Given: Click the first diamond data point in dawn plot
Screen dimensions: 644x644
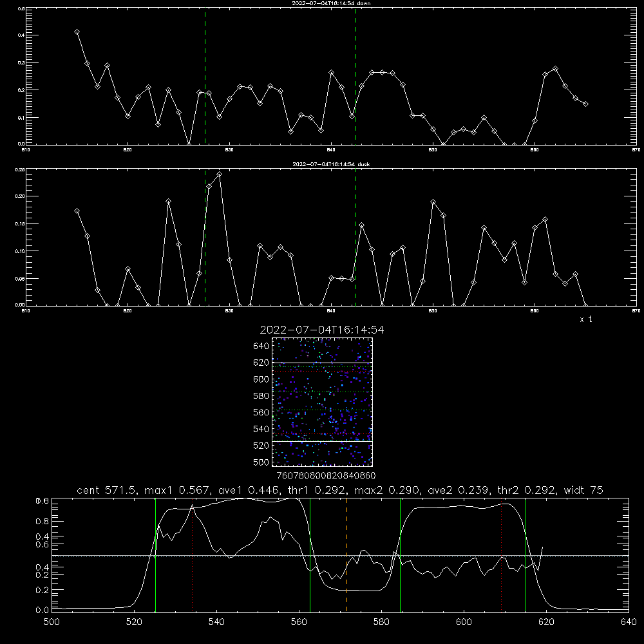Looking at the screenshot, I should 77,32.
